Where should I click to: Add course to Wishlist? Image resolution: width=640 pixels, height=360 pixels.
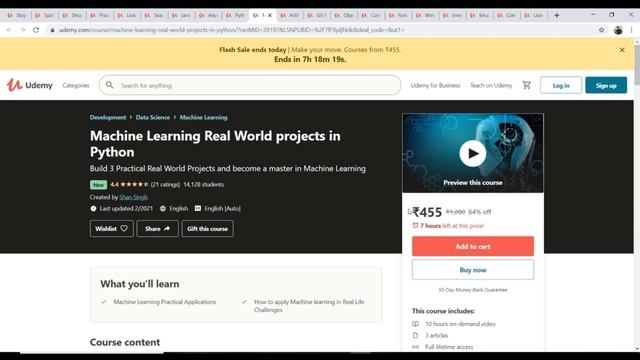coord(111,229)
